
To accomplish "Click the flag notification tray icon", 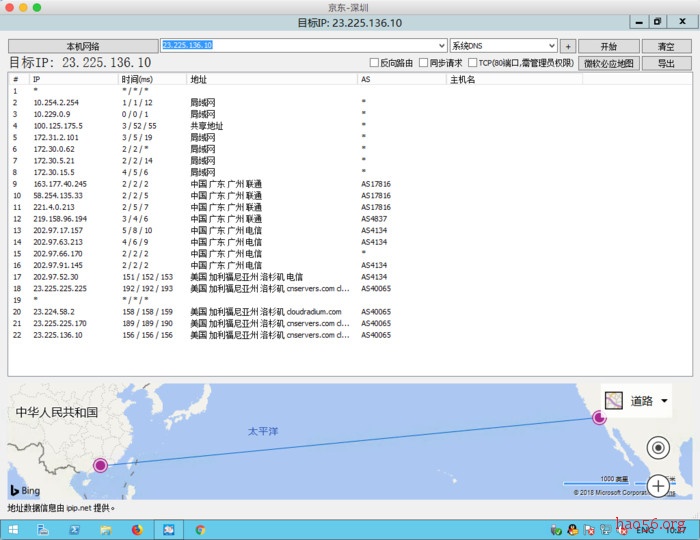I will [x=589, y=530].
